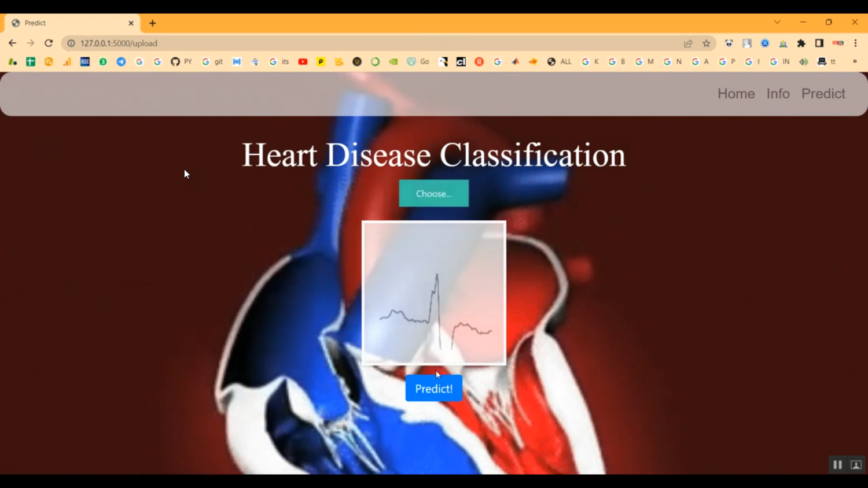Image resolution: width=868 pixels, height=488 pixels.
Task: Open the browser tab list dropdown arrow
Action: [777, 22]
